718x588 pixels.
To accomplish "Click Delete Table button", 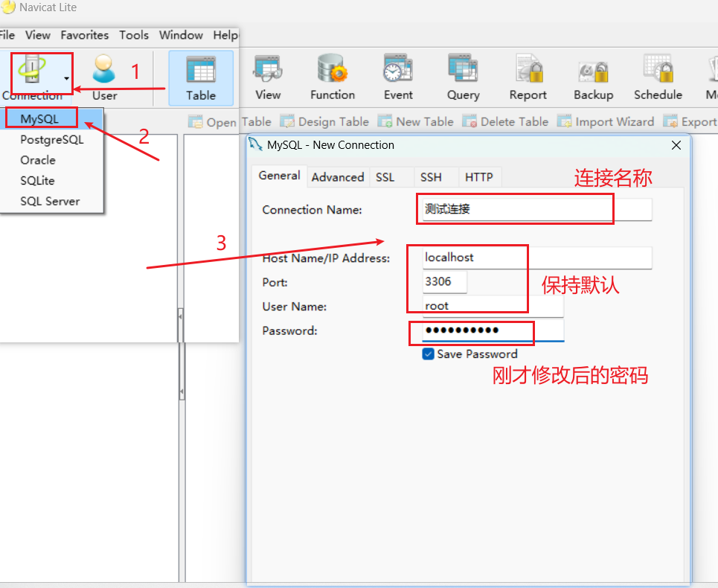I will pos(505,122).
